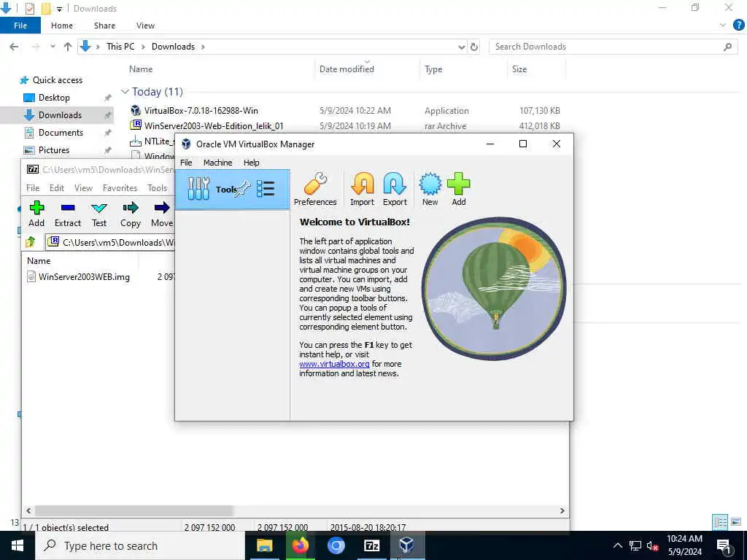Open the Explorer Home ribbon tab

pos(62,26)
